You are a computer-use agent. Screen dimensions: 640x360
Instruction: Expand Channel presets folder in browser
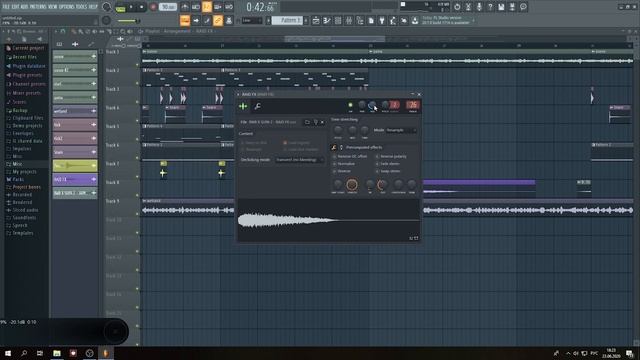click(x=25, y=84)
